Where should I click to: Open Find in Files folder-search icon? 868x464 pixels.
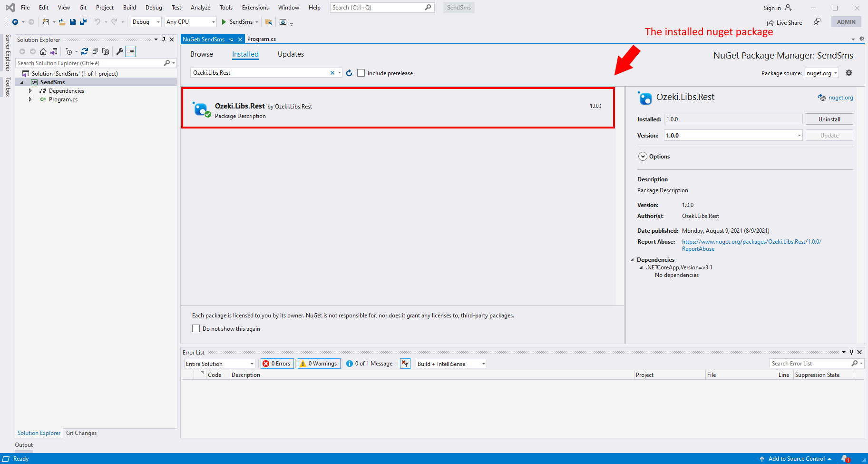[269, 22]
